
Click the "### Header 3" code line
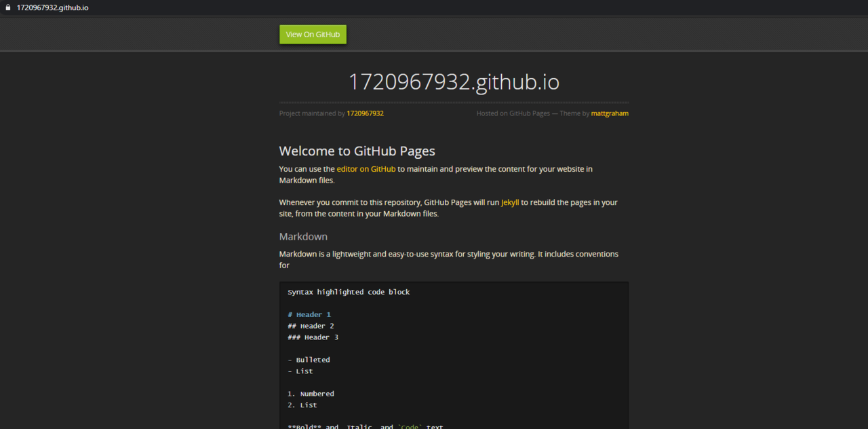tap(313, 337)
